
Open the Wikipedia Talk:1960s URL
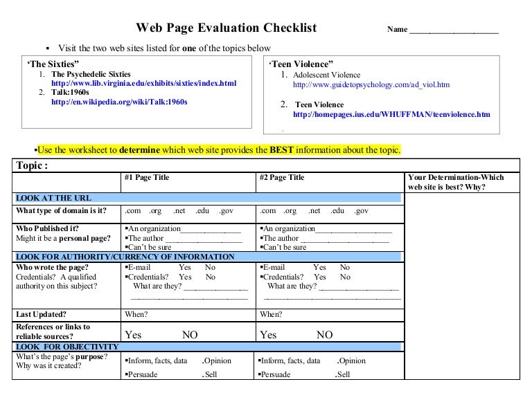(119, 102)
